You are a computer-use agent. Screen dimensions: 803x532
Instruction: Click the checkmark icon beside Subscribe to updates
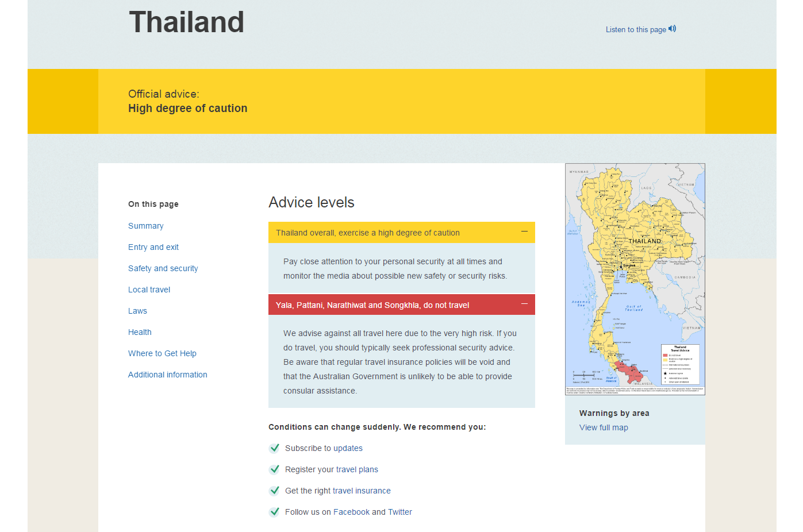point(274,448)
